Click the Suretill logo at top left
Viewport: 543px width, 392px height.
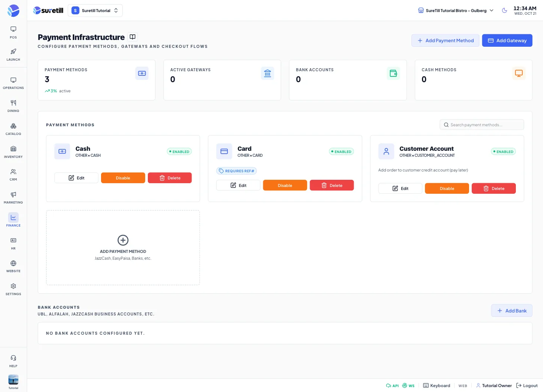(x=48, y=11)
